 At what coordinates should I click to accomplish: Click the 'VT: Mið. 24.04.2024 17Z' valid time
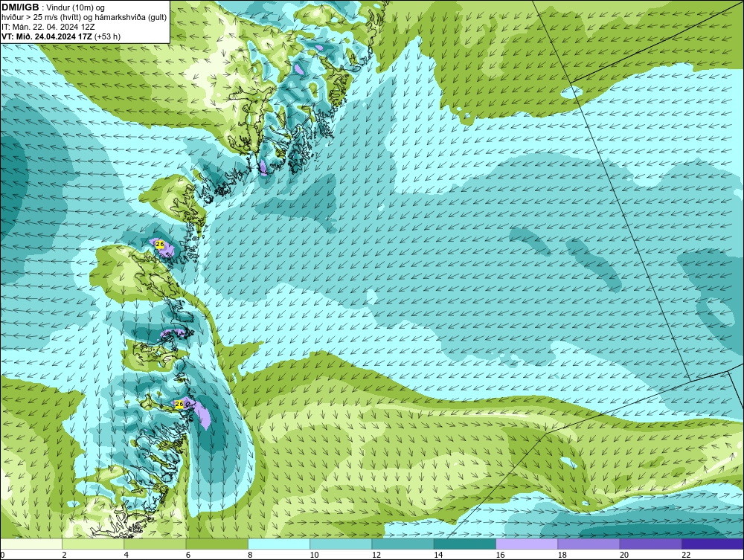[x=47, y=36]
